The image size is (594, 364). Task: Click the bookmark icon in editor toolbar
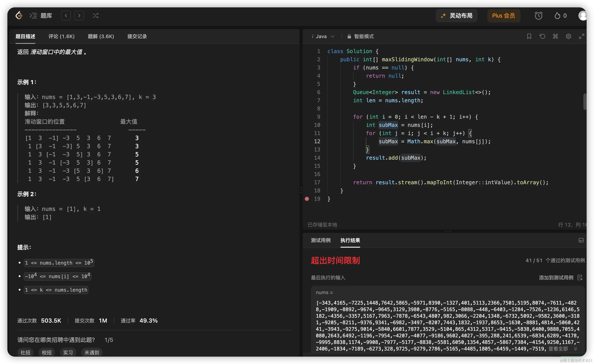529,36
